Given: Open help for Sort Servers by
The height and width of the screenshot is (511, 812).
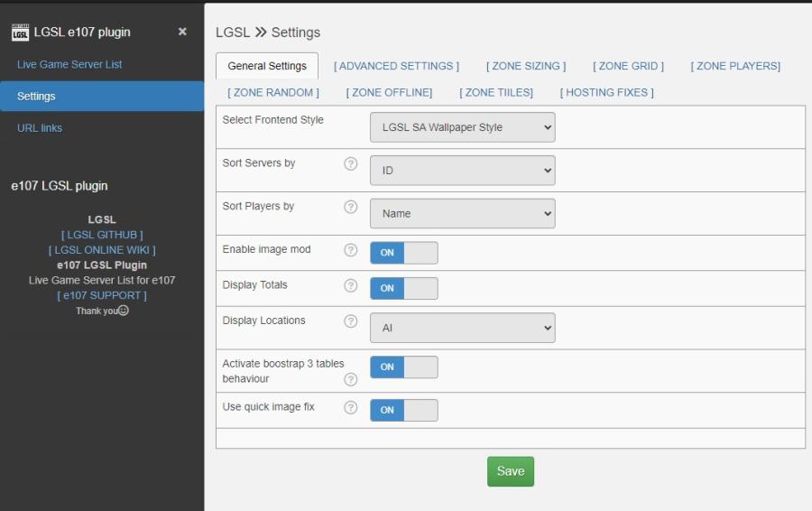Looking at the screenshot, I should click(x=351, y=163).
